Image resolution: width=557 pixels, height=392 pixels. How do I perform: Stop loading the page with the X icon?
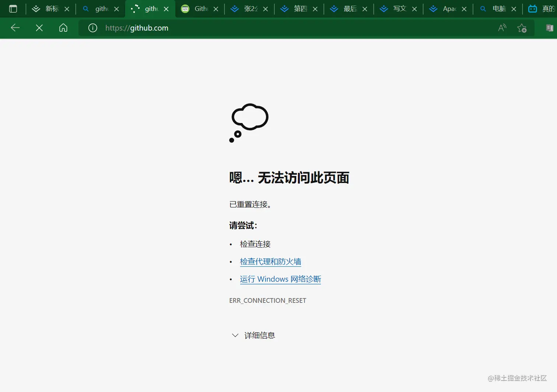39,28
